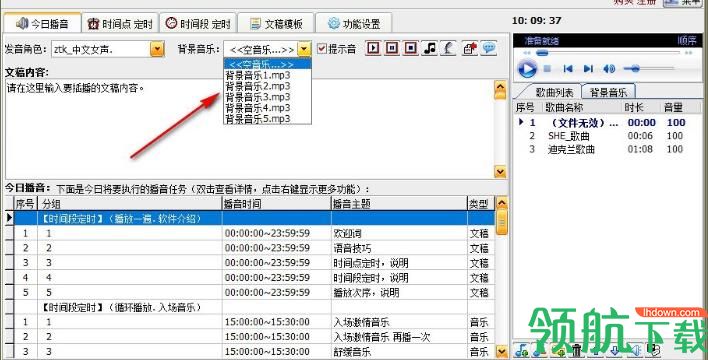The image size is (708, 360).
Task: Open the 时间段 定时 tab
Action: (x=198, y=23)
